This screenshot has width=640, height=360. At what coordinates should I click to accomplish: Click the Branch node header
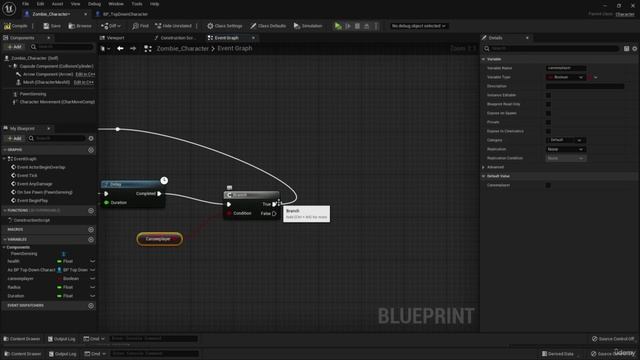click(252, 195)
